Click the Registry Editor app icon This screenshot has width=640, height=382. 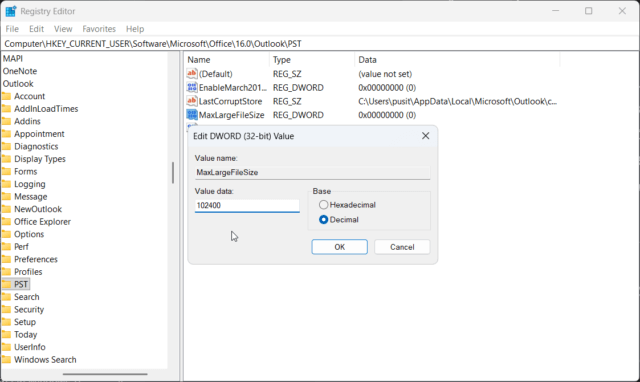pos(11,11)
